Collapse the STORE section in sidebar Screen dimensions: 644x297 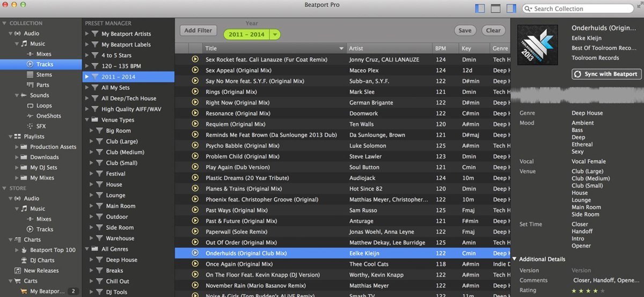coord(4,188)
